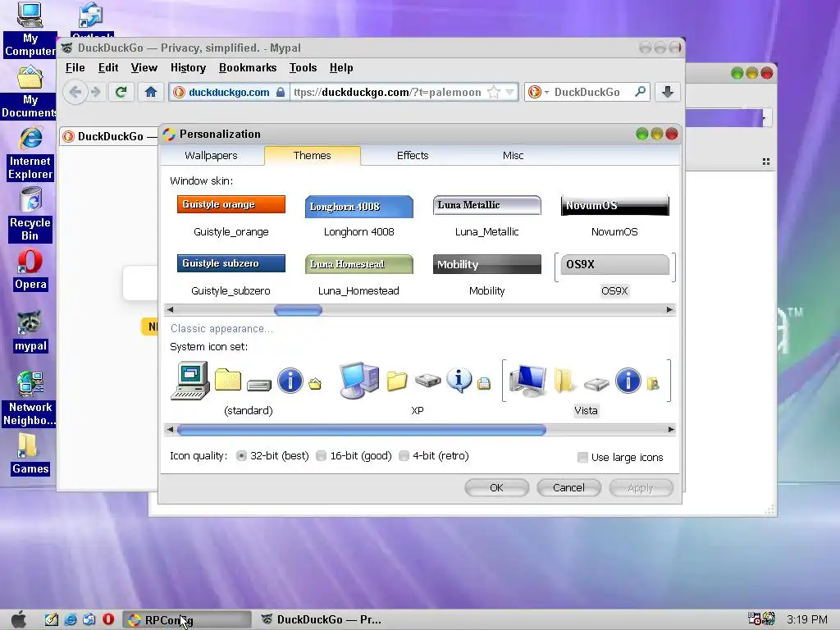Select the Luna_Metallic window skin
The height and width of the screenshot is (630, 840).
click(x=487, y=217)
